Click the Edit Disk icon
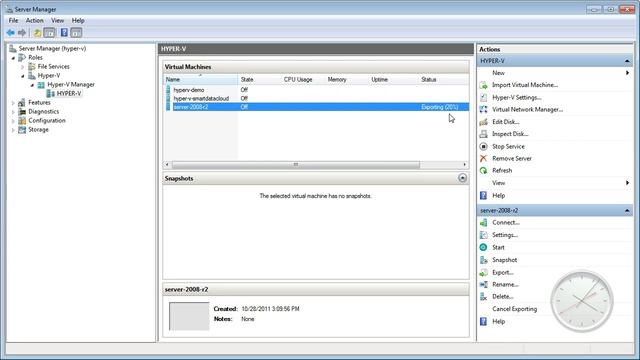This screenshot has width=640, height=360. pyautogui.click(x=484, y=122)
